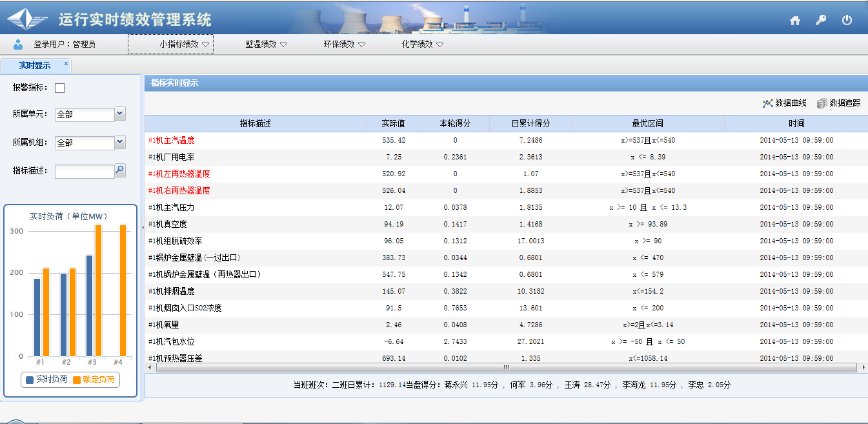Open the 所属机组 dropdown
Viewport: 868px width, 424px height.
click(x=119, y=143)
